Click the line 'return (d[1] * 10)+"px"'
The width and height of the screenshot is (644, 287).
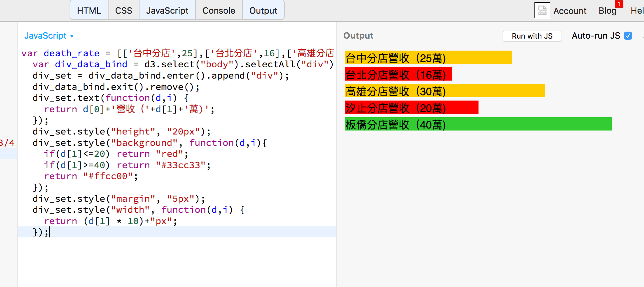111,221
